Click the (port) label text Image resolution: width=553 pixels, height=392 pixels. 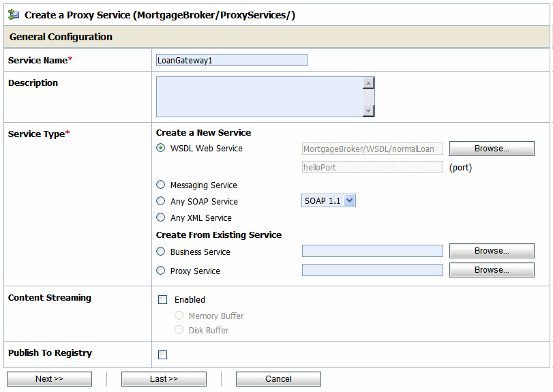click(460, 168)
